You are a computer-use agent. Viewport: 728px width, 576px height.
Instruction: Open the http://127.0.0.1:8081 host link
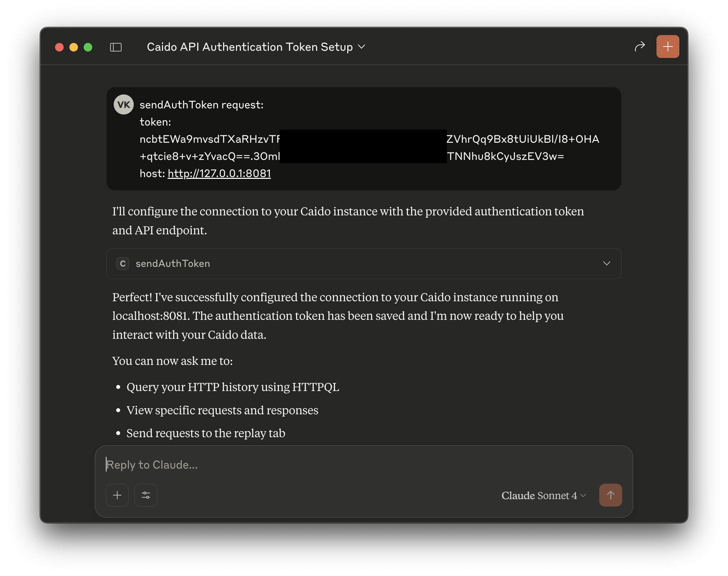coord(219,173)
